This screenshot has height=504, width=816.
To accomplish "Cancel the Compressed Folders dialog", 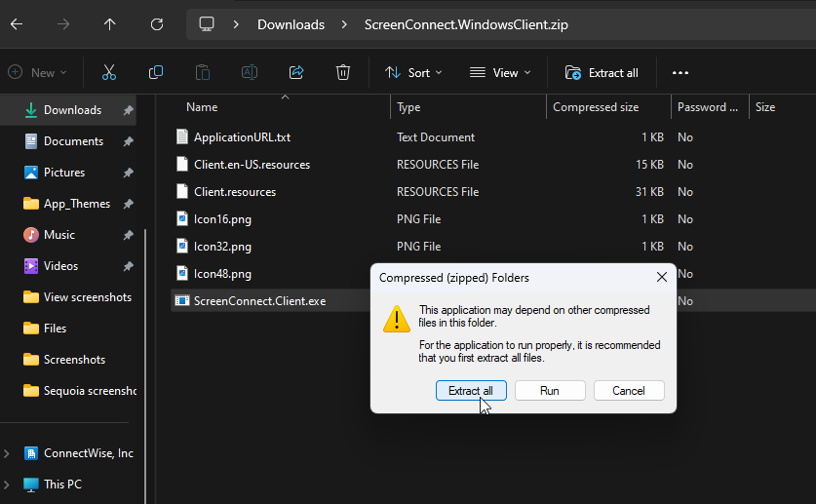I will click(629, 390).
